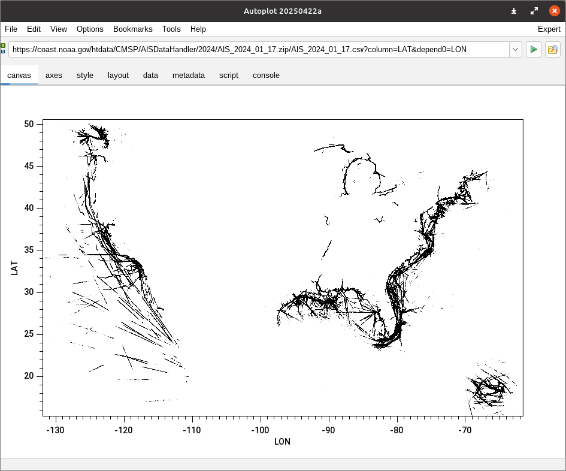This screenshot has width=566, height=471.
Task: Open the file browse folder icon
Action: coord(553,49)
